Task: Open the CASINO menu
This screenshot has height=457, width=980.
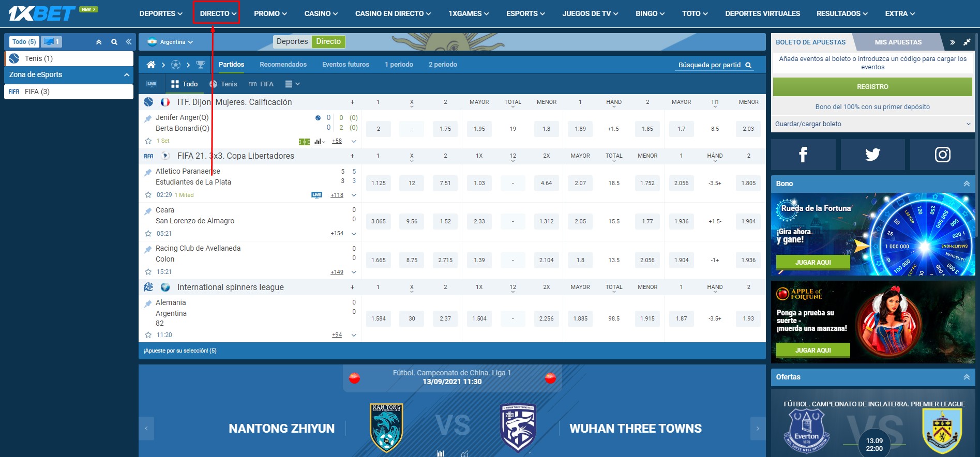Action: point(321,13)
